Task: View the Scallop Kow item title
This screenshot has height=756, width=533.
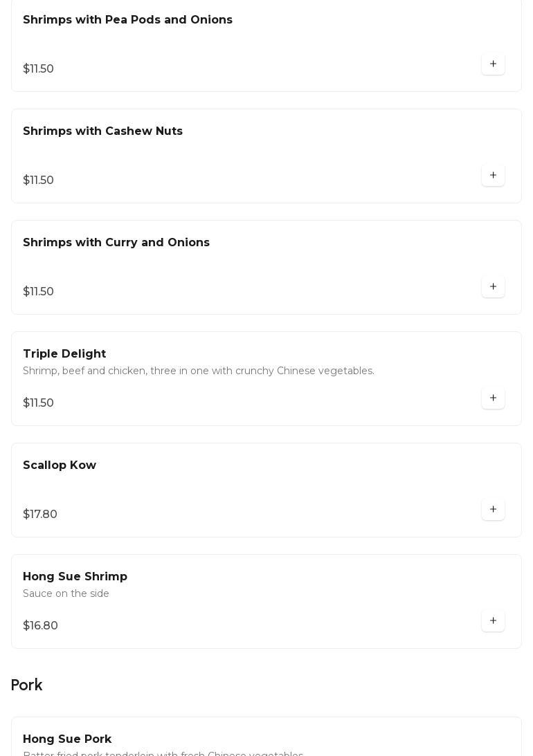Action: [x=60, y=465]
